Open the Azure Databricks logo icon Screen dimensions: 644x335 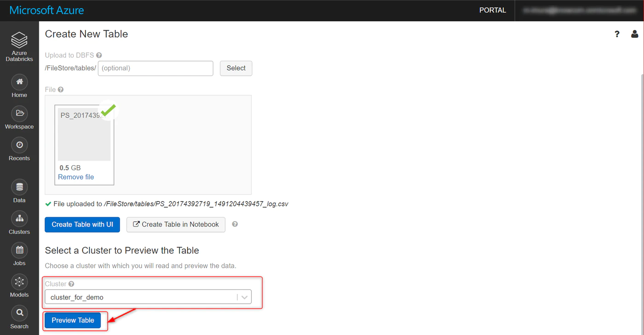19,40
